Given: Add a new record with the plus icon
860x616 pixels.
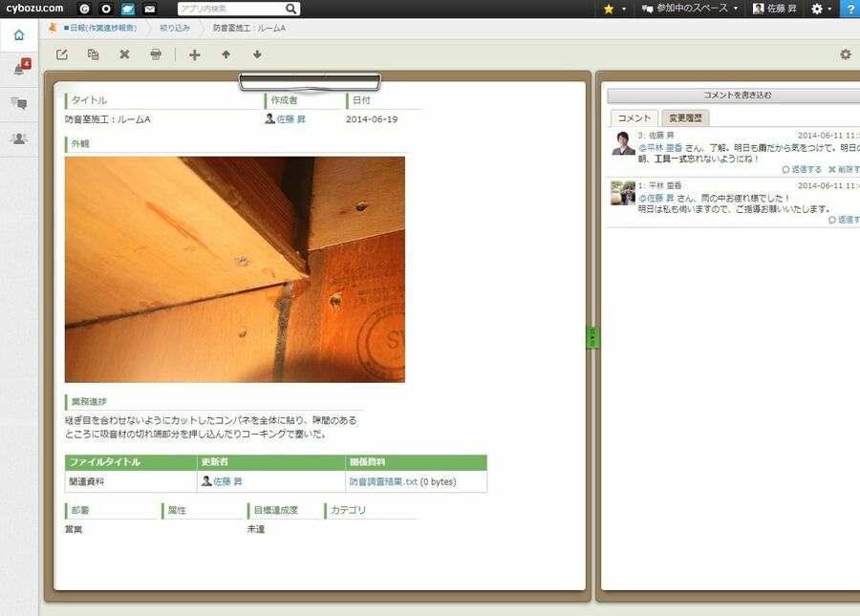Looking at the screenshot, I should [x=195, y=55].
